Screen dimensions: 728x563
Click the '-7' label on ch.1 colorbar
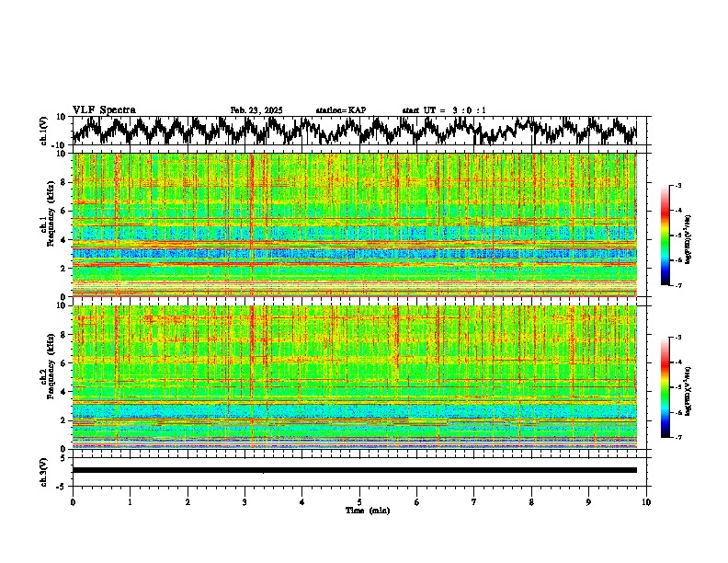pyautogui.click(x=678, y=285)
